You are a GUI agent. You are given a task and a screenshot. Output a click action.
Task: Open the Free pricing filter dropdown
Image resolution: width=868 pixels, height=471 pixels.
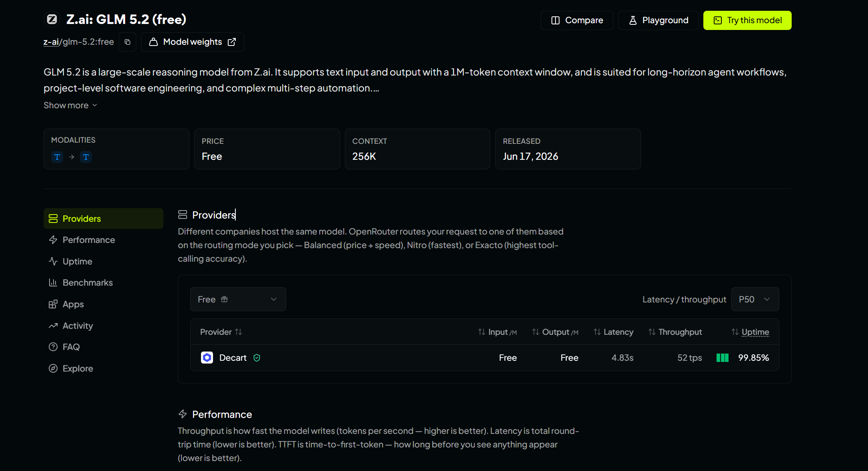238,299
